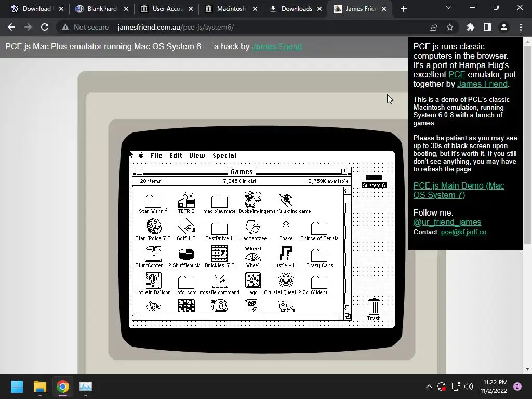532x399 pixels.
Task: Select the Wheel game icon
Action: pyautogui.click(x=253, y=254)
